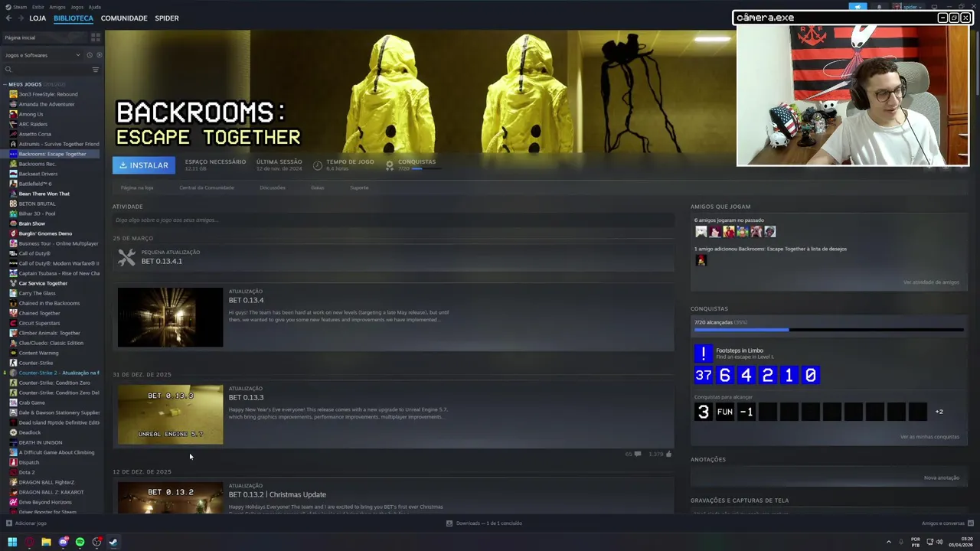Click the achievements progress bar

tap(828, 330)
